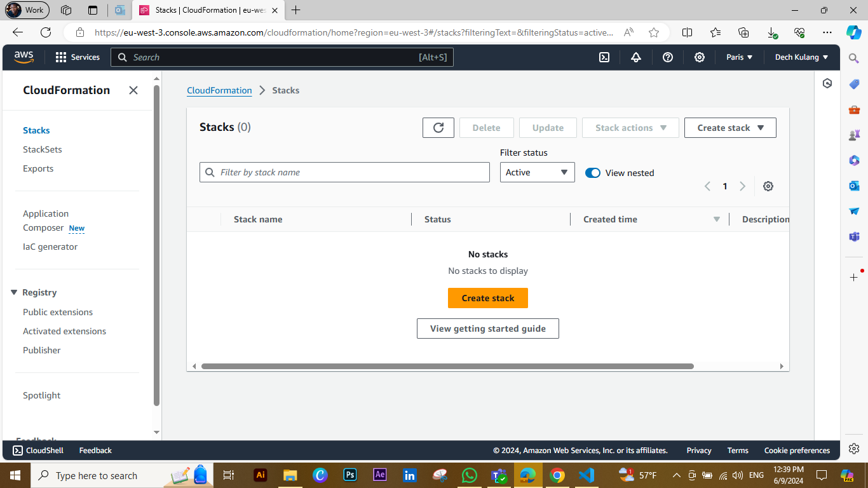This screenshot has width=868, height=488.
Task: Refresh the stacks list
Action: tap(438, 128)
